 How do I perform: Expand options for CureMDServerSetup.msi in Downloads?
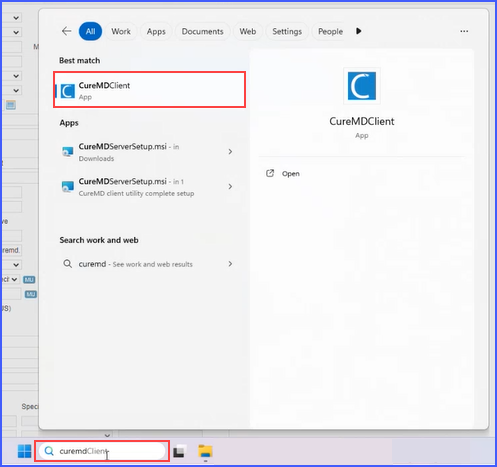click(230, 152)
